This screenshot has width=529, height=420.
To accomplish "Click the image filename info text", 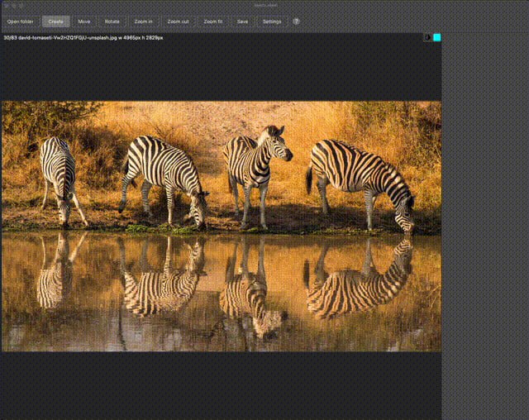I will (x=83, y=37).
